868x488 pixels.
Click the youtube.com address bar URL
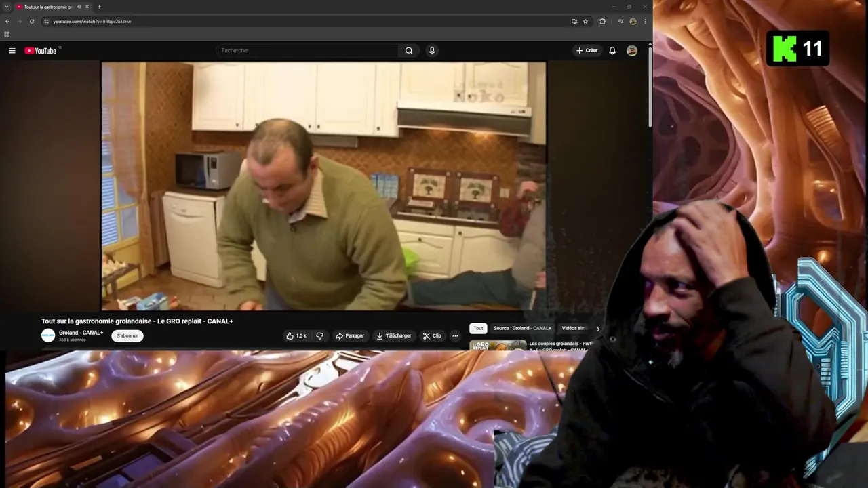[x=92, y=21]
